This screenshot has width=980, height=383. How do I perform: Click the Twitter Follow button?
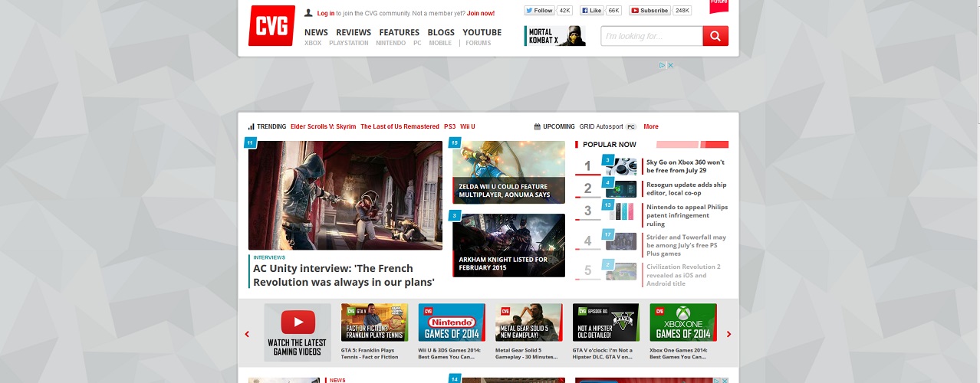539,11
